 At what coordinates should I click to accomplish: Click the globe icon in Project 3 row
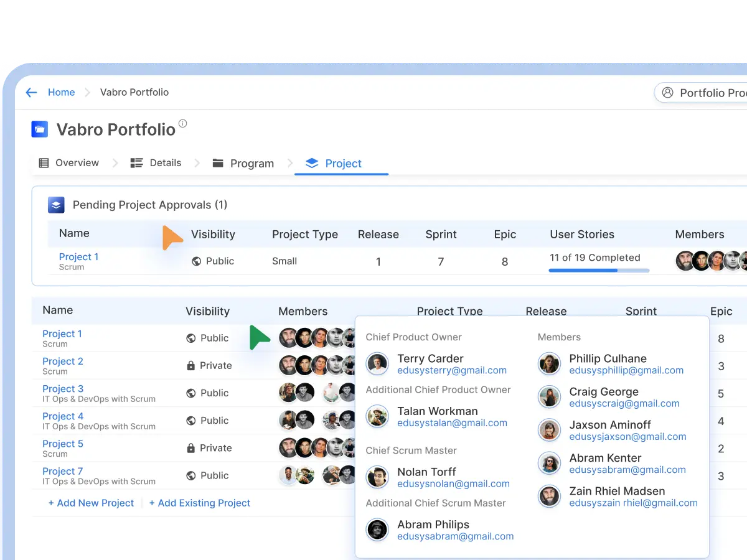pos(191,393)
